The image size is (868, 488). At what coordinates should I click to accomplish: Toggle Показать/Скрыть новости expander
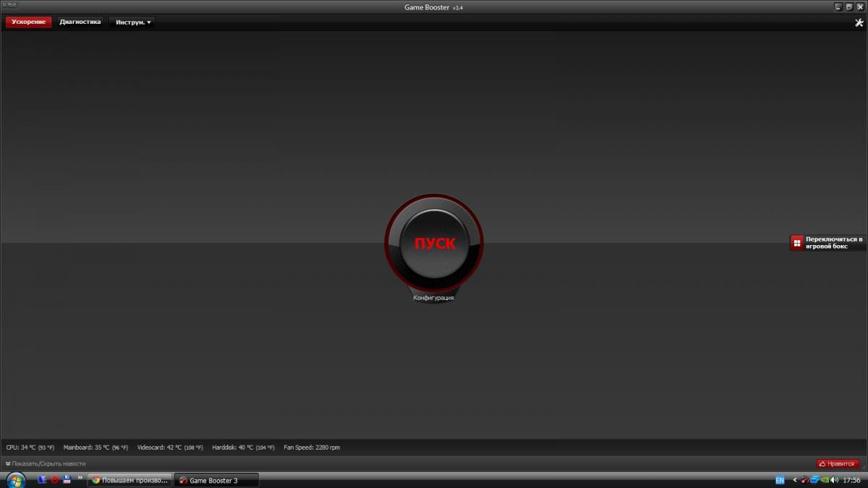tap(46, 463)
